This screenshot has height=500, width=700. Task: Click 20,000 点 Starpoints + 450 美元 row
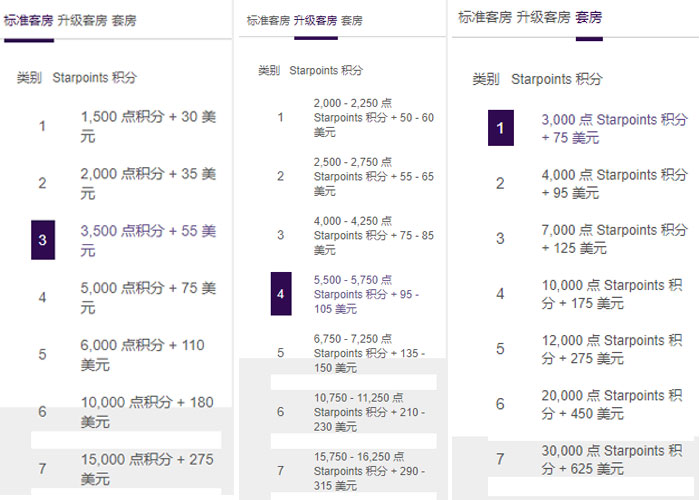[x=614, y=404]
